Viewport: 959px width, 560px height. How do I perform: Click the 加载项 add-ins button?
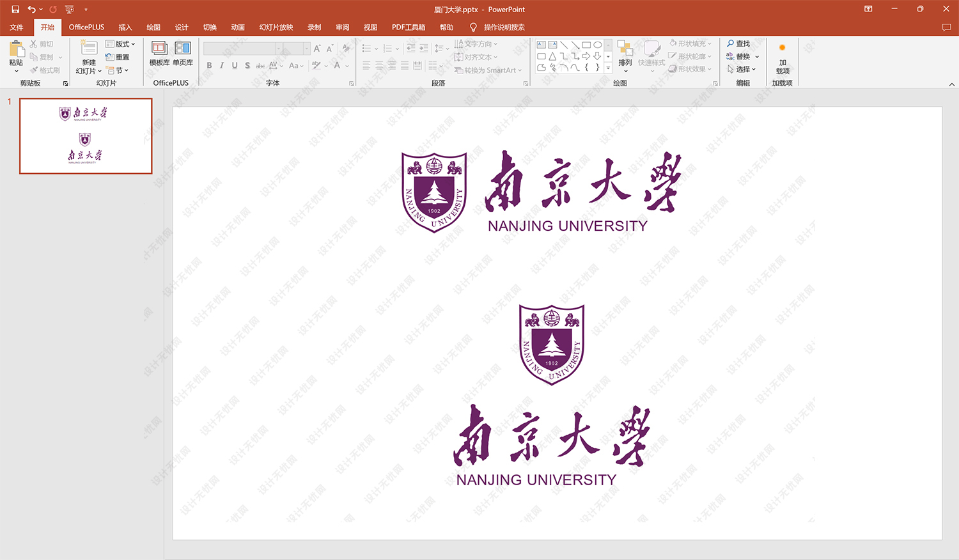point(783,59)
